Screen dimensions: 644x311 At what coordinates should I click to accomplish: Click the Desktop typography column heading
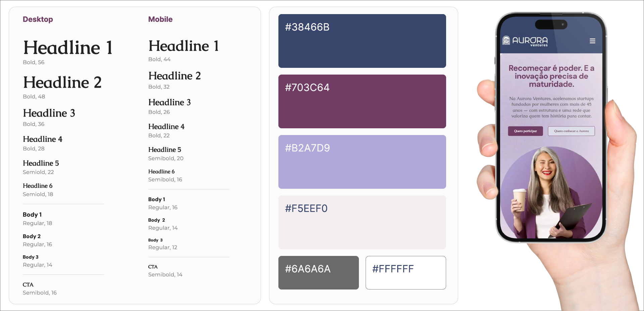38,19
